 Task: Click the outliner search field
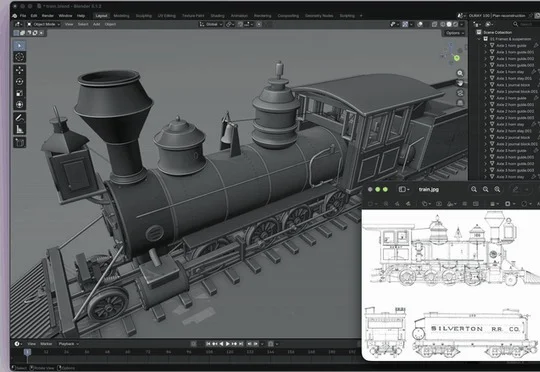pos(526,24)
